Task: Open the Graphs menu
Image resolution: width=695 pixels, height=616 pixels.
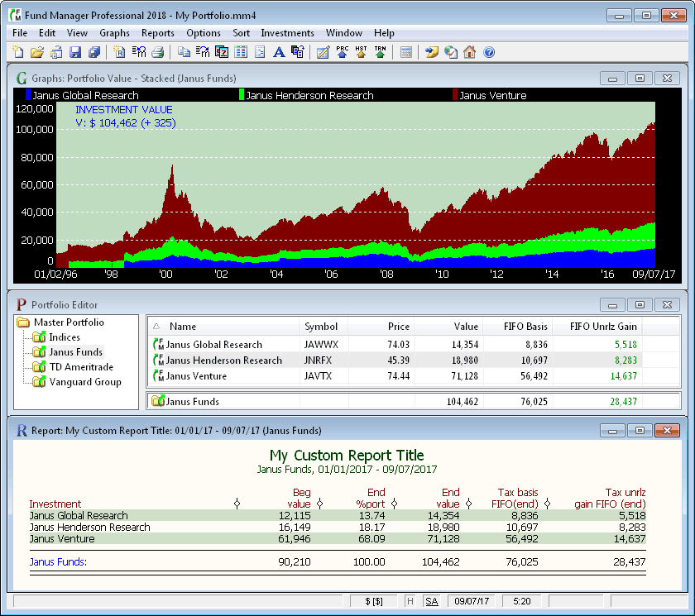Action: coord(114,33)
